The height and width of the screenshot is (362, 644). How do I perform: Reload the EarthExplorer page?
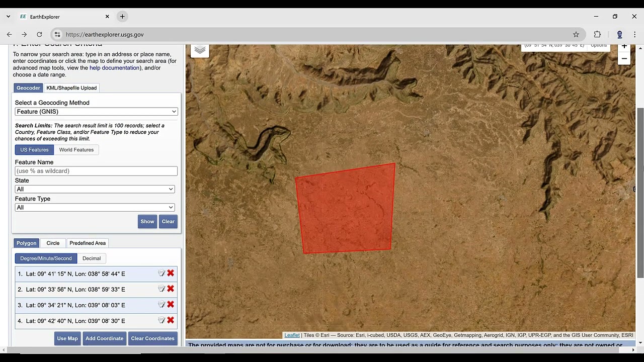point(39,34)
